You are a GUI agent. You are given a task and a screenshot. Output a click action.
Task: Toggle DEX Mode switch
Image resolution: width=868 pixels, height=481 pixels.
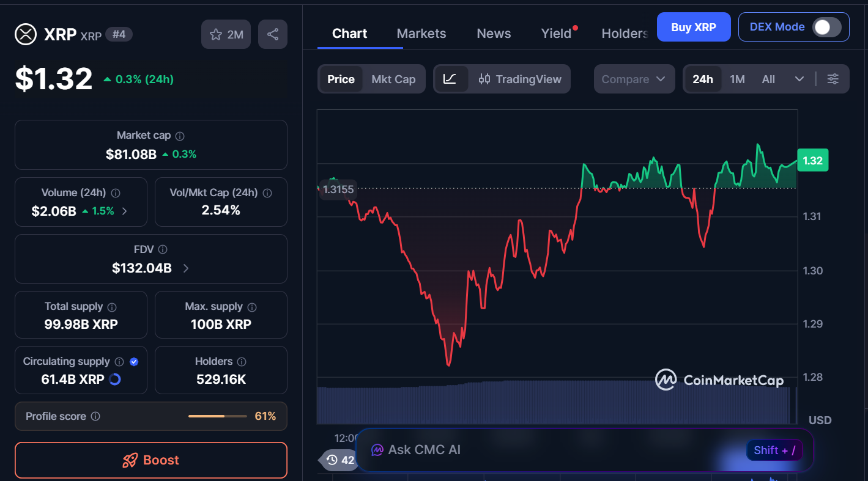(826, 27)
